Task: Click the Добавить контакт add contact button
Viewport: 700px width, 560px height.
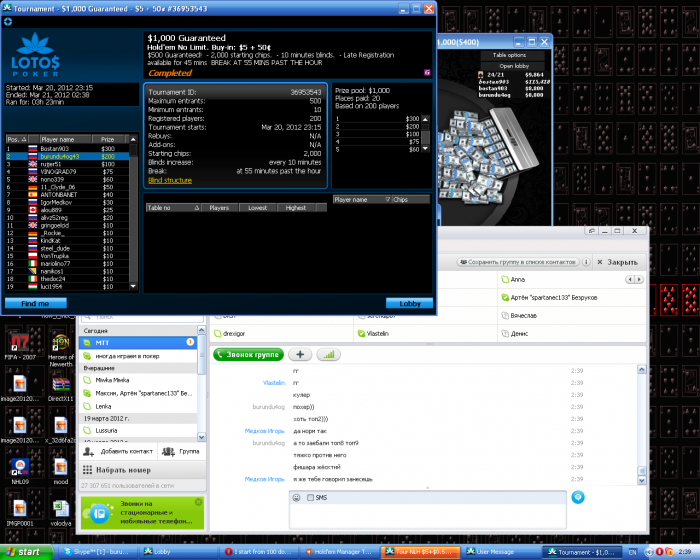Action: [118, 451]
